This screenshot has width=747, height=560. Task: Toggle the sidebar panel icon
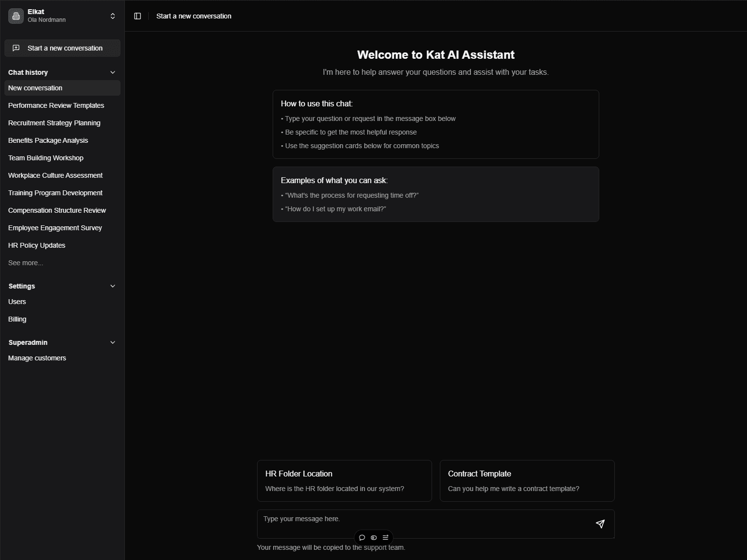pos(138,16)
